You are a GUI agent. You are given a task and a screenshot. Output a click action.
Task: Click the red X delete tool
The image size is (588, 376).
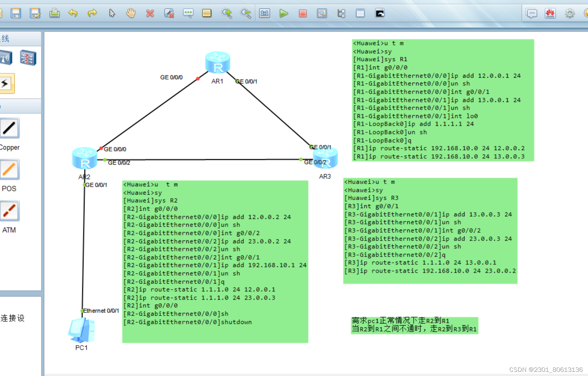pos(150,13)
